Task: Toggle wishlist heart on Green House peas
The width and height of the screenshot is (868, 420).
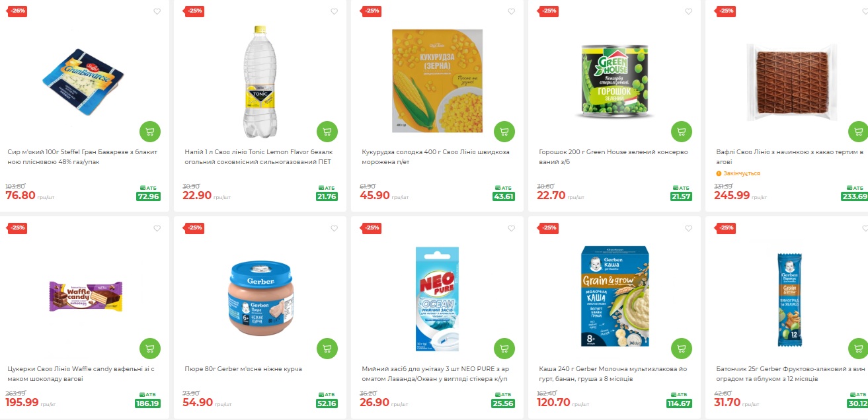Action: [689, 11]
